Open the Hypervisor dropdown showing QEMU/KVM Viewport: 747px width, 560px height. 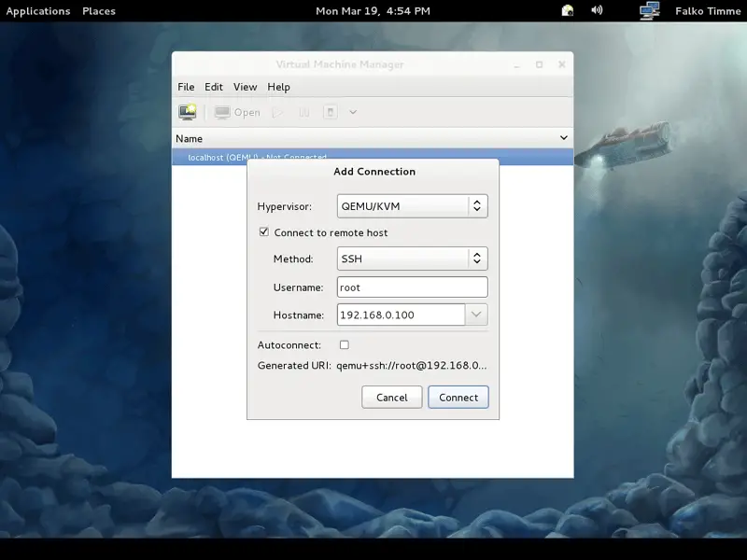point(412,206)
